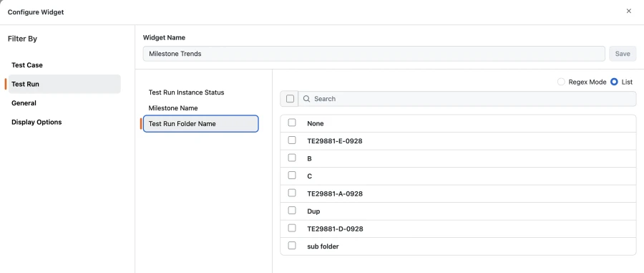Screen dimensions: 644x273
Task: Click the 'Dup' row label
Action: click(x=313, y=211)
